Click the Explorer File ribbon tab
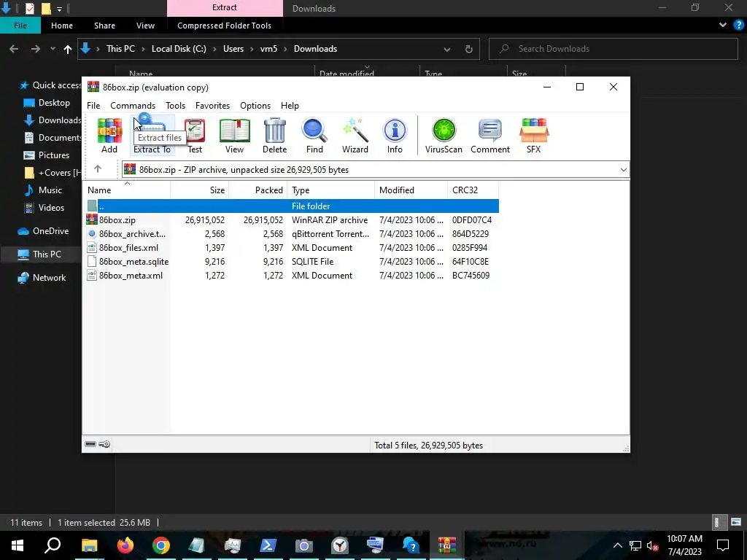 click(x=20, y=26)
